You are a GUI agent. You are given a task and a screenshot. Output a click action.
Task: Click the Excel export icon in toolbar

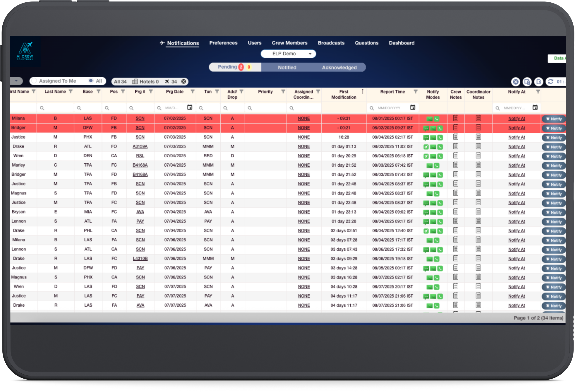tap(538, 82)
